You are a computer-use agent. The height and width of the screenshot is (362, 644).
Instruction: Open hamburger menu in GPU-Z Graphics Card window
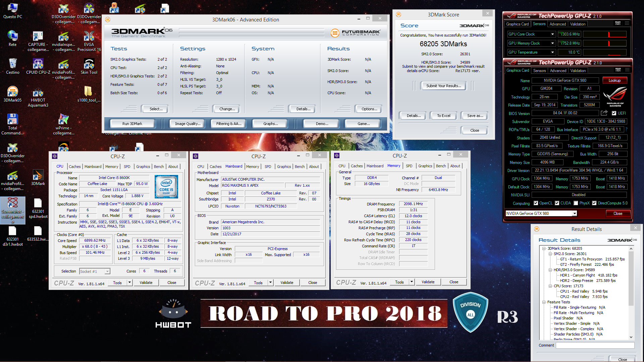(627, 70)
